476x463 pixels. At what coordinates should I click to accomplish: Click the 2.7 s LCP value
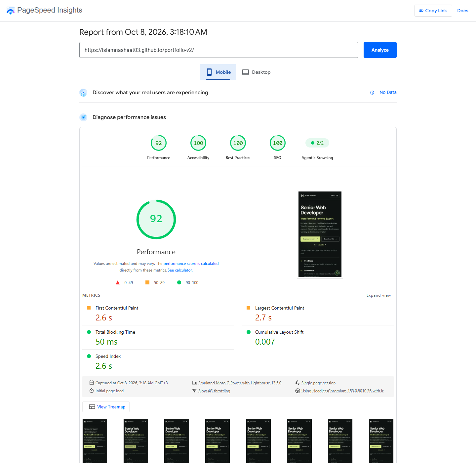coord(263,318)
